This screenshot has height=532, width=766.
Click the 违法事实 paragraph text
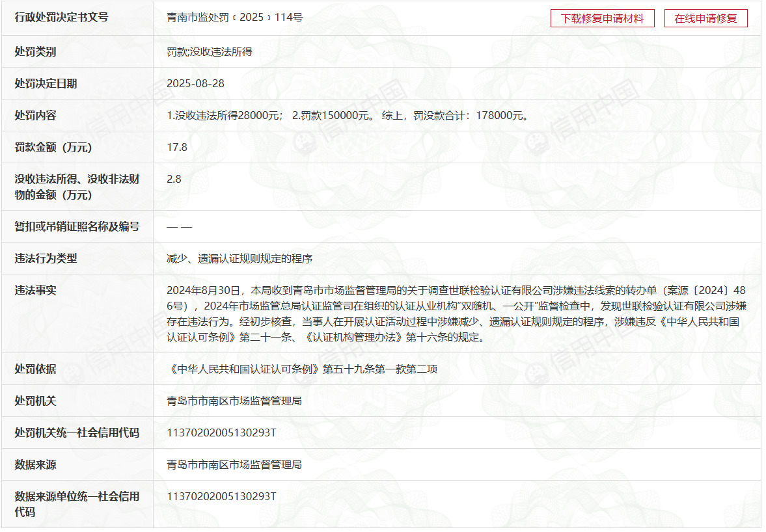point(456,313)
